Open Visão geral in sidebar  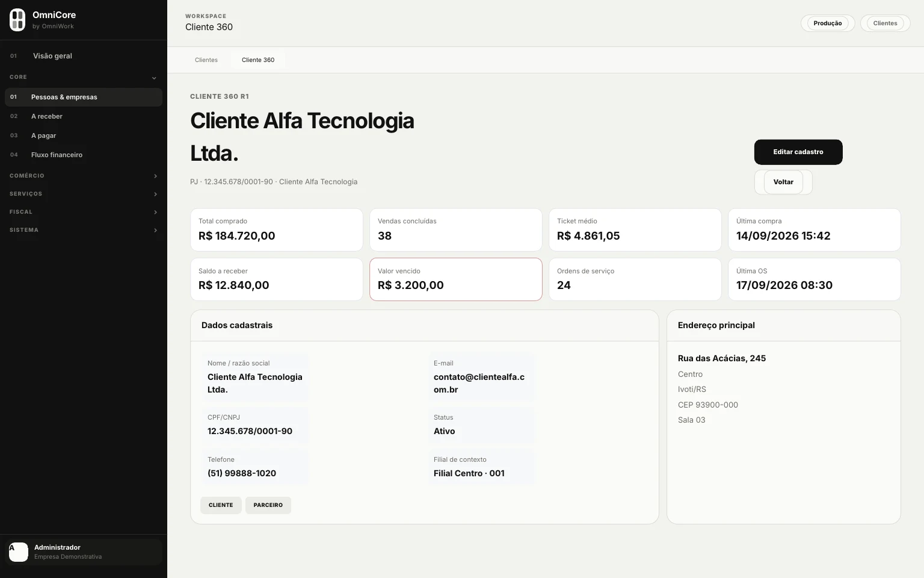tap(83, 56)
